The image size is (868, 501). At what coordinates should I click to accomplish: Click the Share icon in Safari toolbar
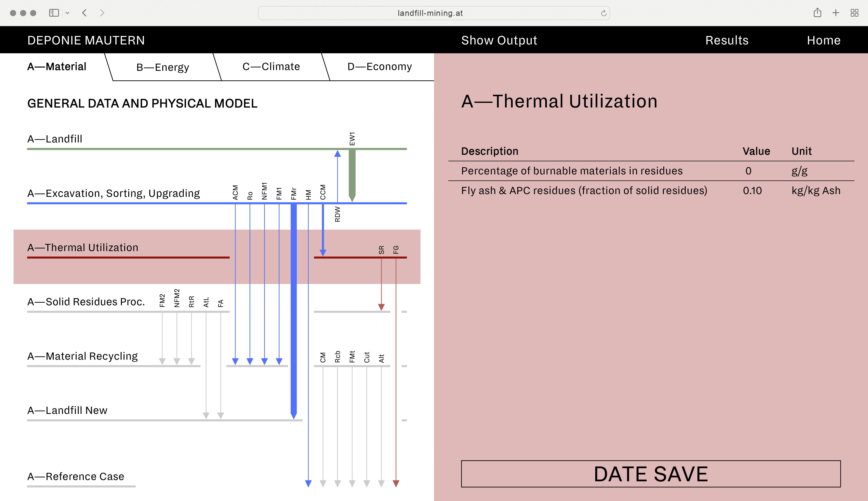pos(817,13)
